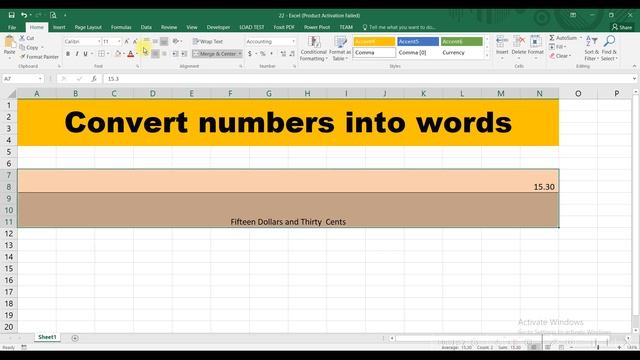Screen dimensions: 640x360
Task: Expand the Fill dropdown in the Editing group
Action: (565, 47)
